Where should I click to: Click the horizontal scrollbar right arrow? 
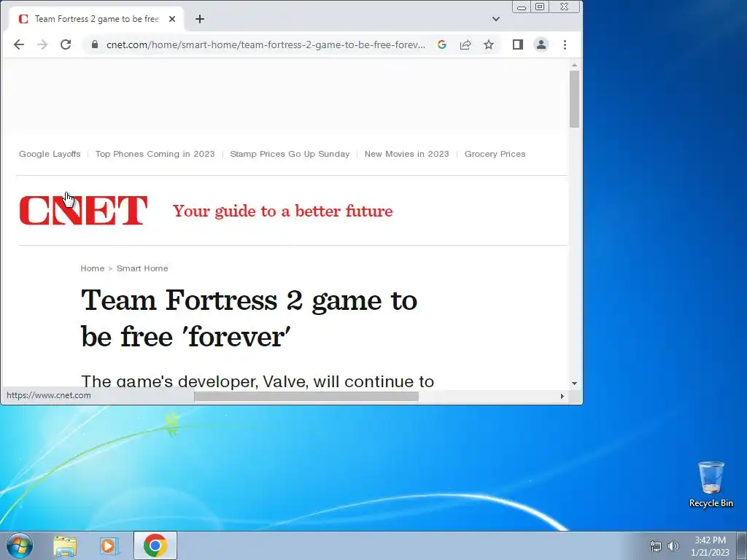coord(562,396)
